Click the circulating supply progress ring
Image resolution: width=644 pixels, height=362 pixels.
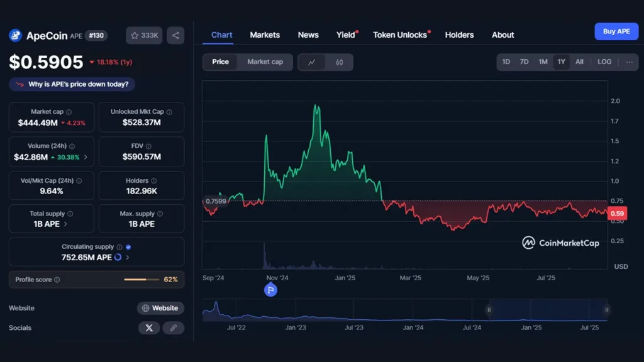pyautogui.click(x=118, y=257)
